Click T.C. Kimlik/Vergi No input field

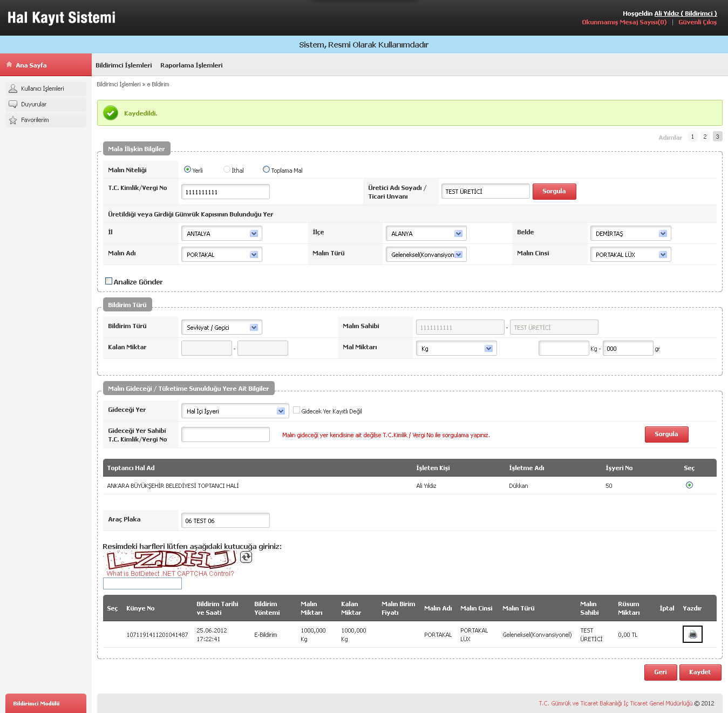[226, 192]
